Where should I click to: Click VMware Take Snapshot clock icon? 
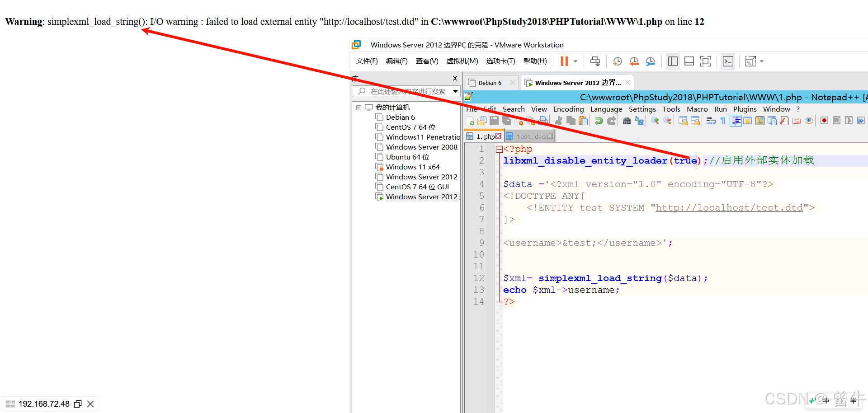pyautogui.click(x=618, y=61)
